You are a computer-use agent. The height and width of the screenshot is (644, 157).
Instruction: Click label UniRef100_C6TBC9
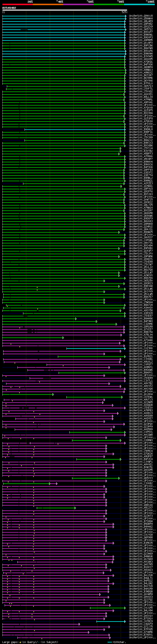coord(141,621)
